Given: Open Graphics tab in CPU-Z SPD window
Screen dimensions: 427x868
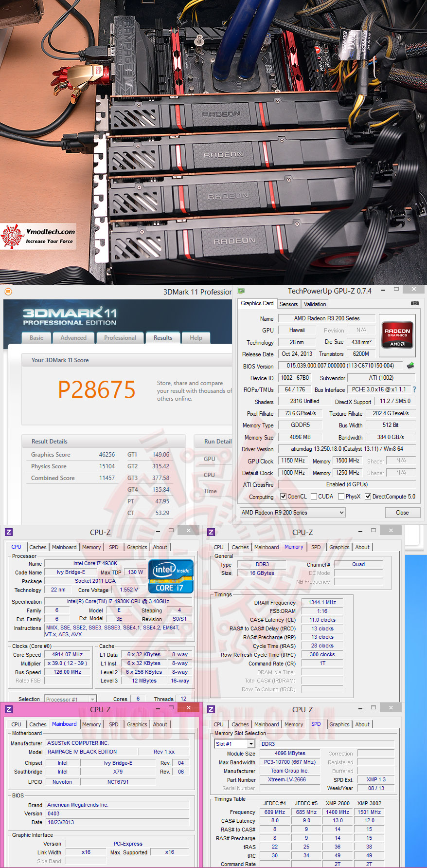Looking at the screenshot, I should [x=339, y=724].
